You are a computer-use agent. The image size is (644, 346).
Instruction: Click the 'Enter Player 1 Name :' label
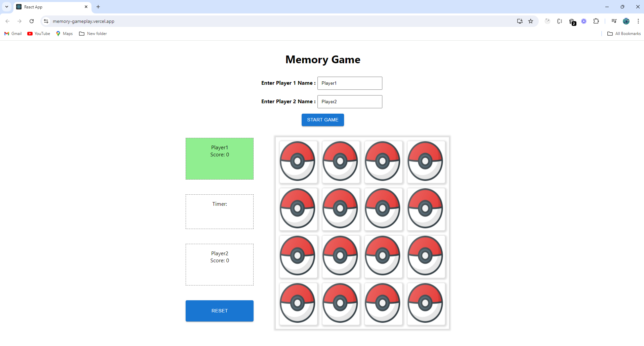point(288,83)
